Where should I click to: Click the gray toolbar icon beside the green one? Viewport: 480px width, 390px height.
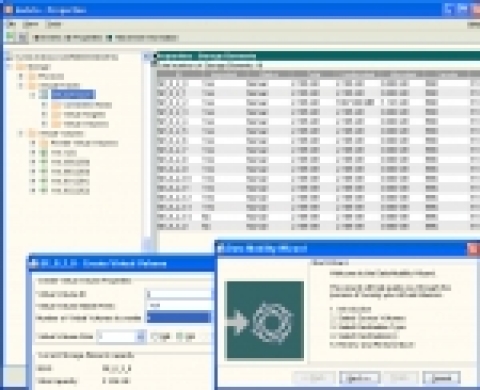pyautogui.click(x=23, y=37)
